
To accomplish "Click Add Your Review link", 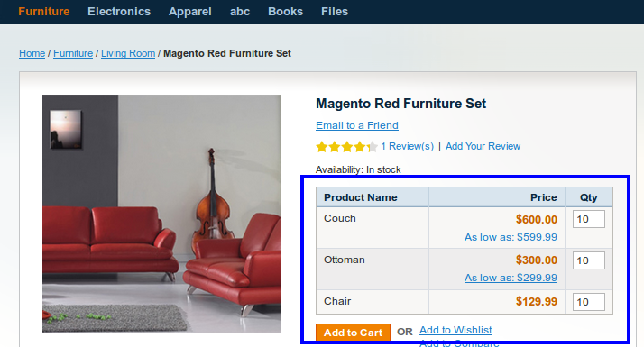I will (x=483, y=146).
